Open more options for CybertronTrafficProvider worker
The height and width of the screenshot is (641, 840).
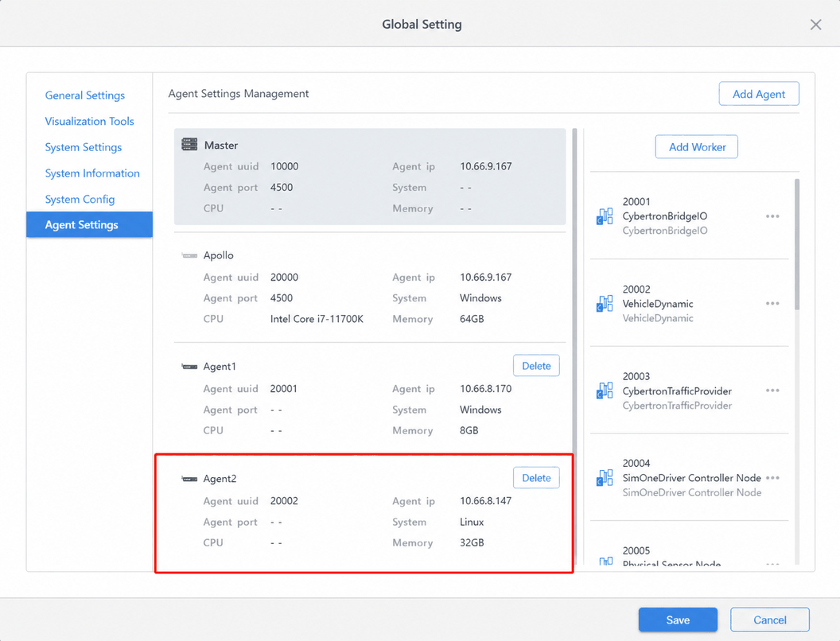point(772,390)
